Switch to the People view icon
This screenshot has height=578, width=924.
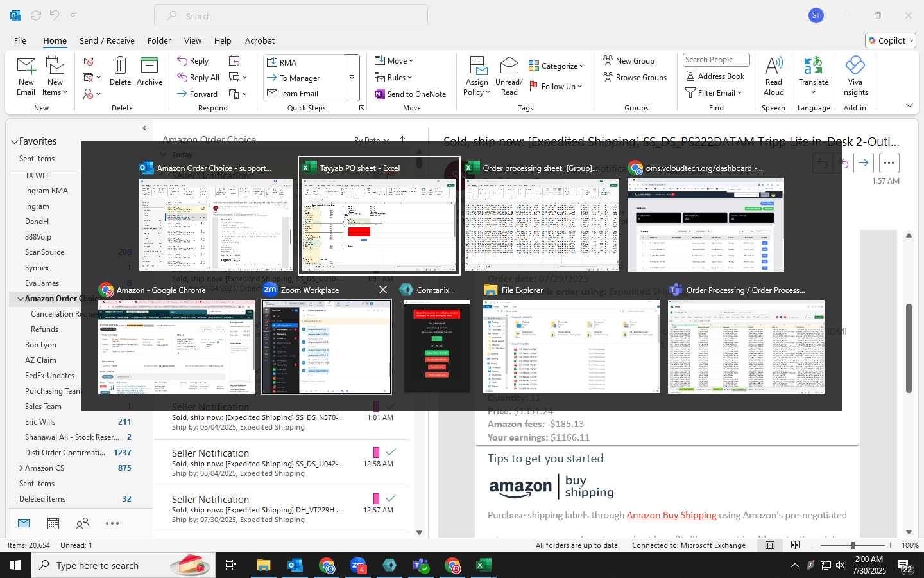tap(82, 523)
